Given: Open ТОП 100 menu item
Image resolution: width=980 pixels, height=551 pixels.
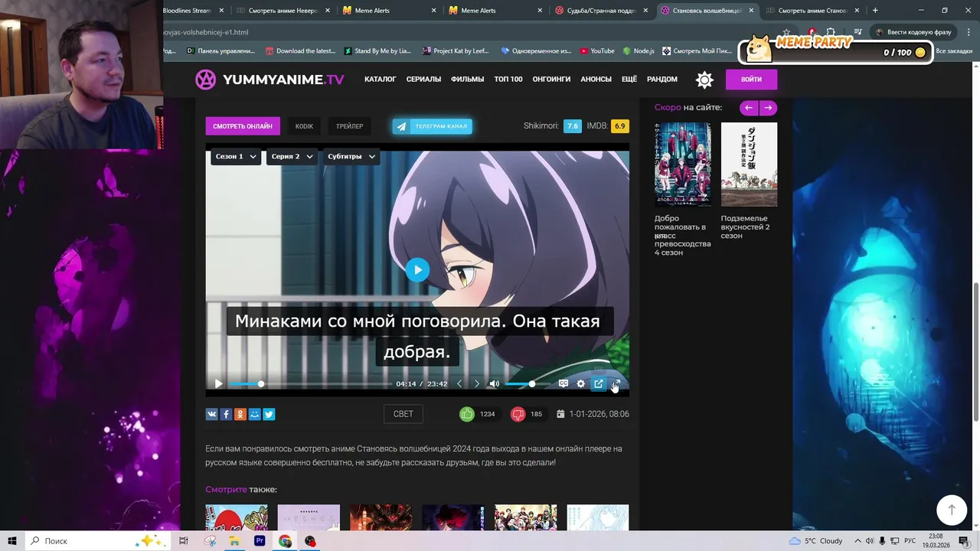Looking at the screenshot, I should coord(508,80).
